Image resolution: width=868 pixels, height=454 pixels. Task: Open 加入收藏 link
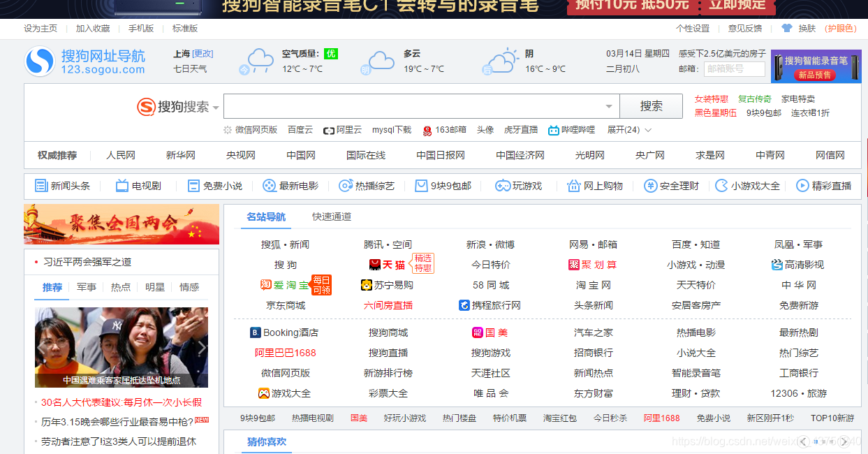coord(93,28)
